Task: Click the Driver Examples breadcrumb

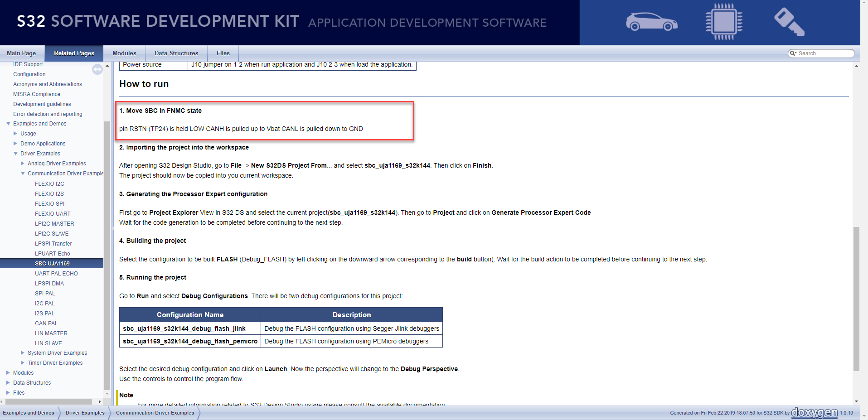Action: (x=85, y=413)
